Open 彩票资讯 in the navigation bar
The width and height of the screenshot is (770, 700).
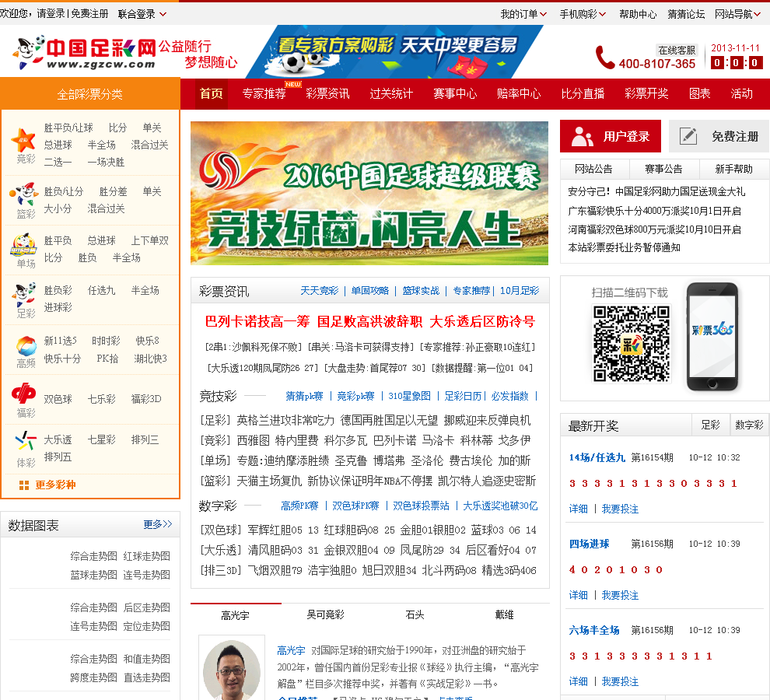327,93
